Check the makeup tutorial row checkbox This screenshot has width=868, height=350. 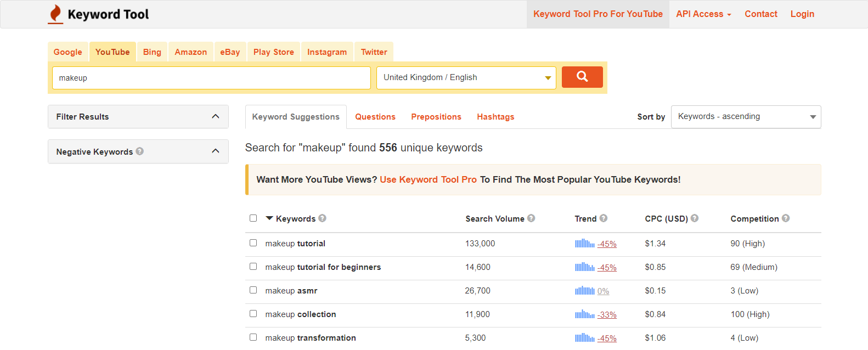(253, 242)
